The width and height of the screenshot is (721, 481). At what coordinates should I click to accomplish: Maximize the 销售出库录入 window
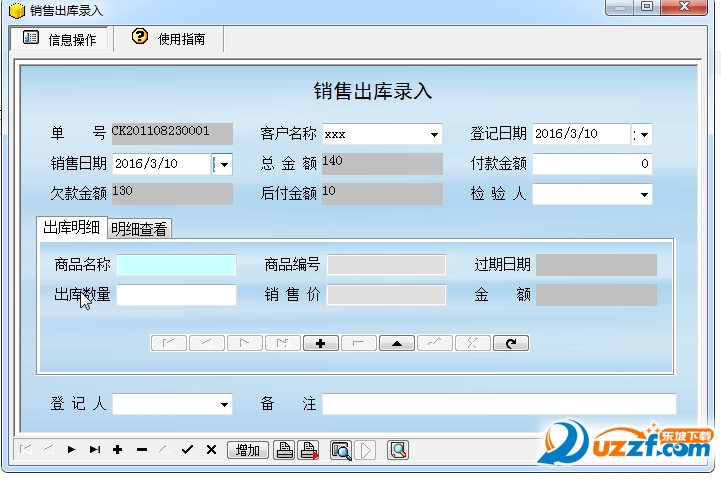click(647, 6)
